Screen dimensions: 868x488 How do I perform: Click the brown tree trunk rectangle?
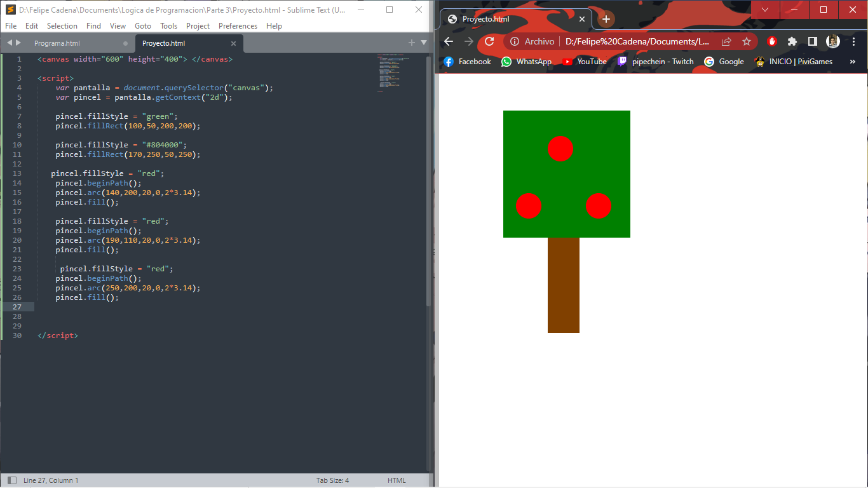(x=564, y=285)
